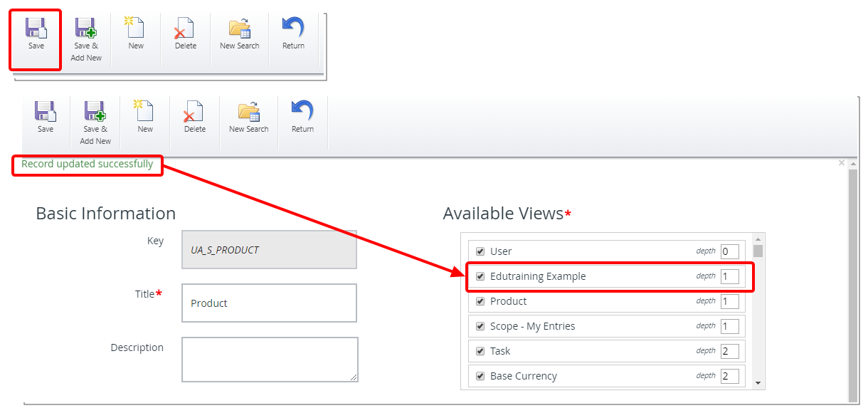Click 'Scope - My Entries' label
This screenshot has height=413, width=868.
(x=532, y=326)
